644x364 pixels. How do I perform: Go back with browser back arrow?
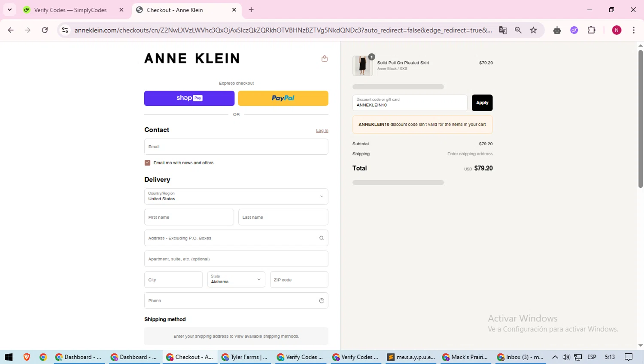tap(11, 30)
